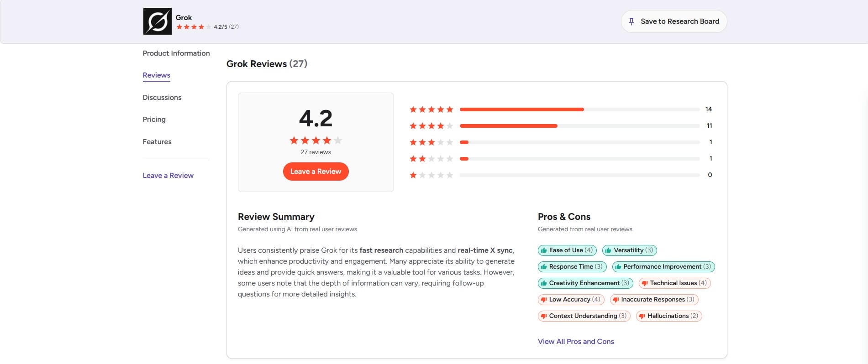The image size is (868, 364).
Task: Click the 1-star rating bar row
Action: pos(561,175)
